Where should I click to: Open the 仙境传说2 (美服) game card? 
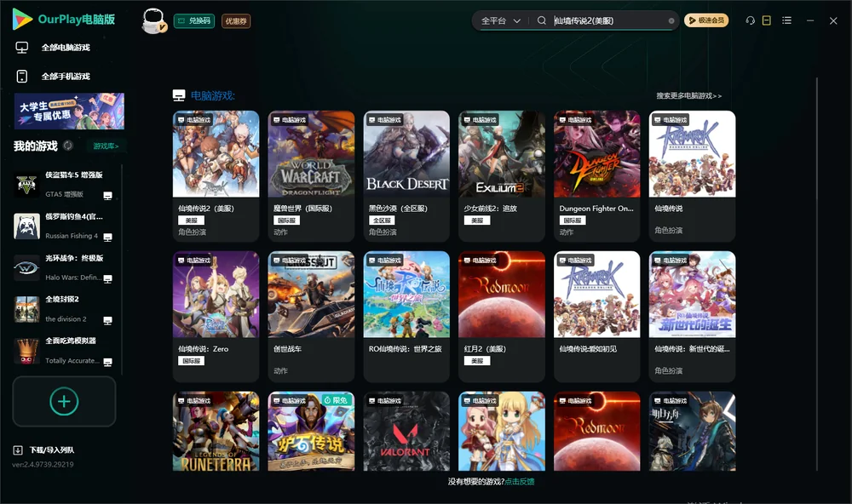coord(216,176)
